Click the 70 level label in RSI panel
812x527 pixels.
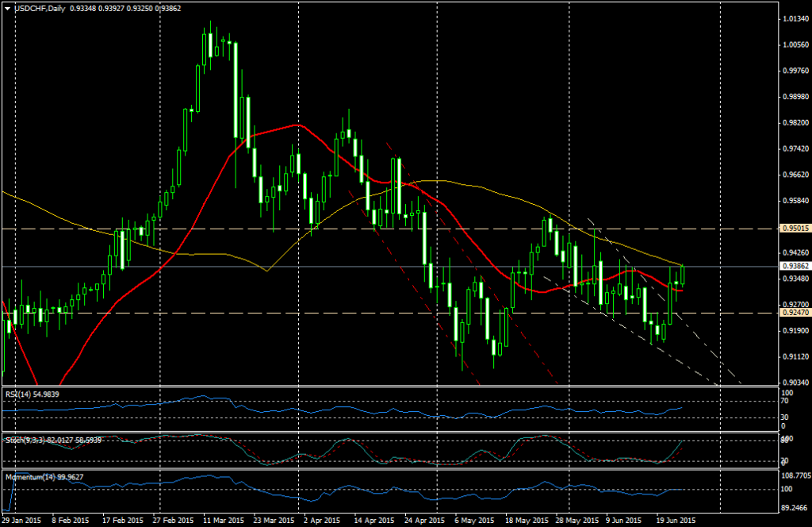pos(783,402)
